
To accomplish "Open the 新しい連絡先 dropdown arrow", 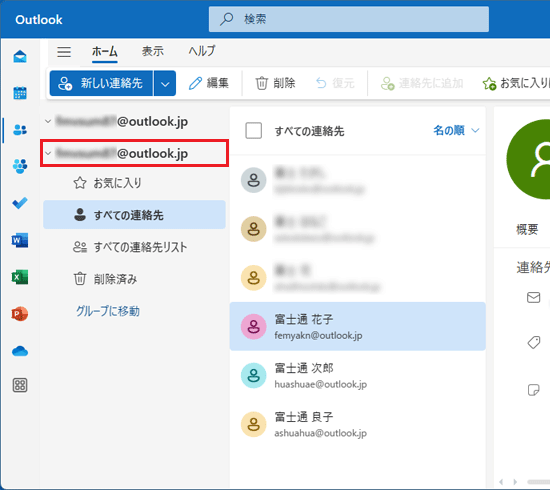I will point(165,83).
